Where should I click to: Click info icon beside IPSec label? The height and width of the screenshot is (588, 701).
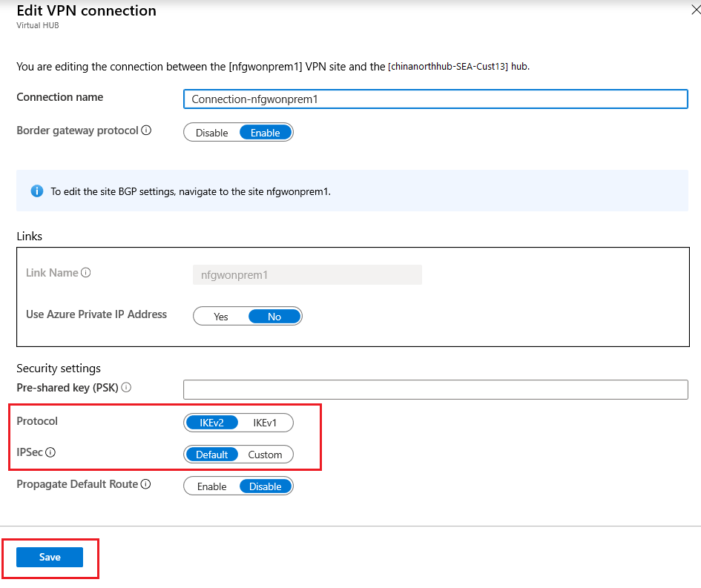50,453
